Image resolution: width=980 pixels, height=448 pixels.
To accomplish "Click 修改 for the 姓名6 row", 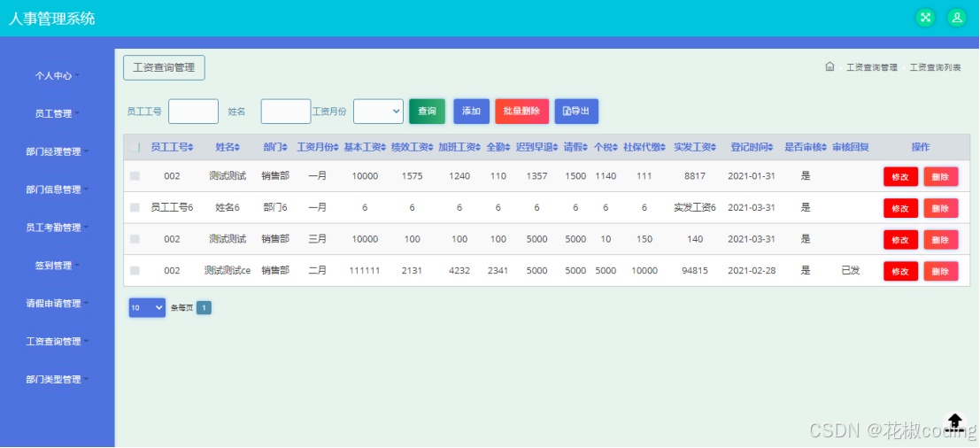I will tap(900, 208).
